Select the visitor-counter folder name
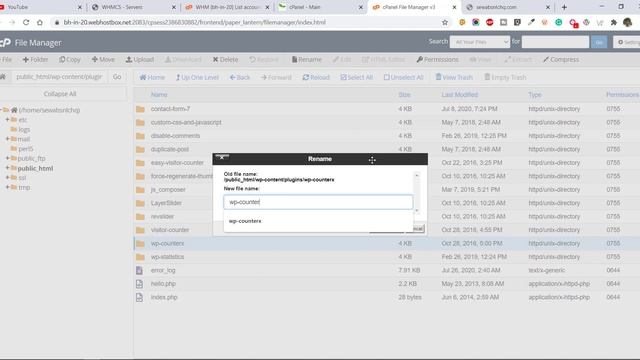 (170, 230)
